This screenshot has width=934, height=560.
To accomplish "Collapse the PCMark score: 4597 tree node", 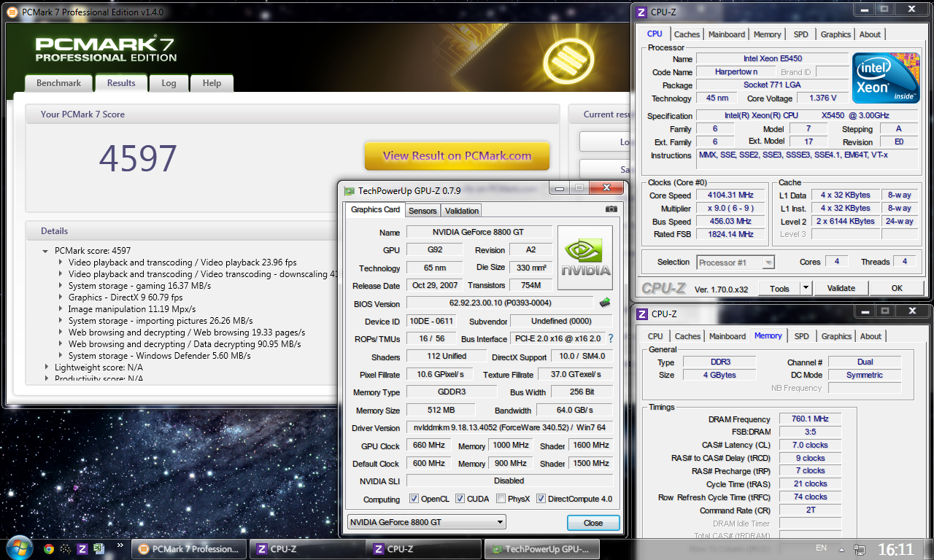I will 46,251.
